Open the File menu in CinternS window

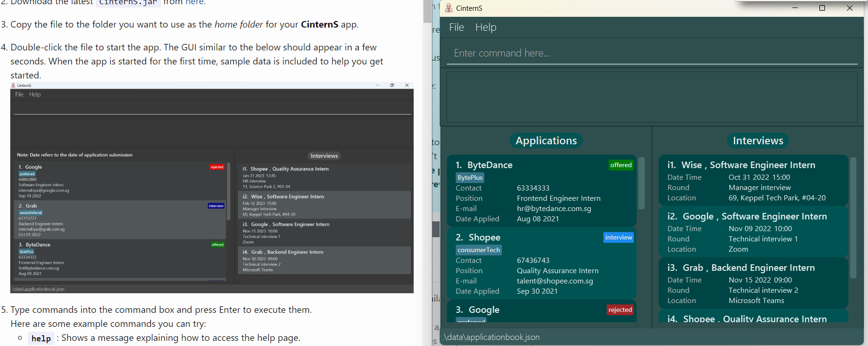tap(456, 28)
